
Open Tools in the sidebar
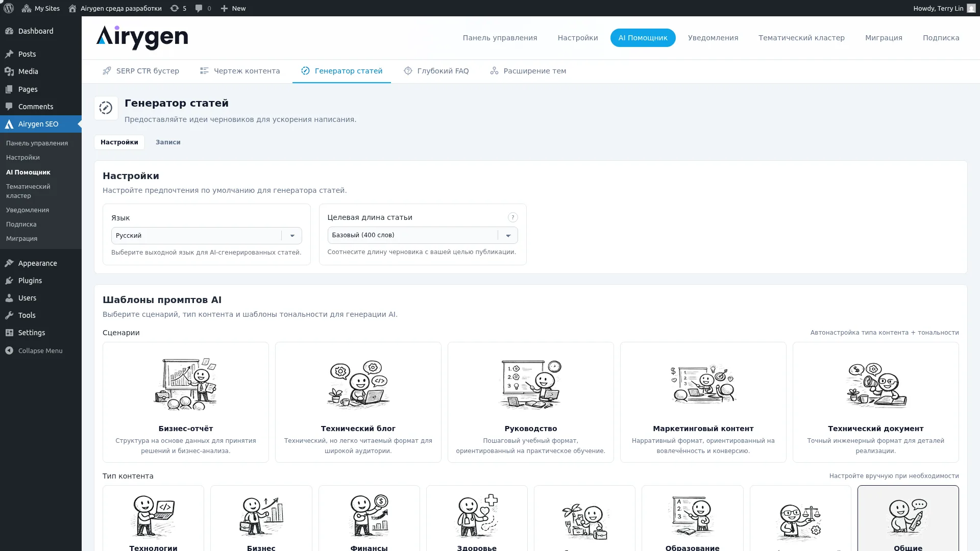tap(41, 315)
